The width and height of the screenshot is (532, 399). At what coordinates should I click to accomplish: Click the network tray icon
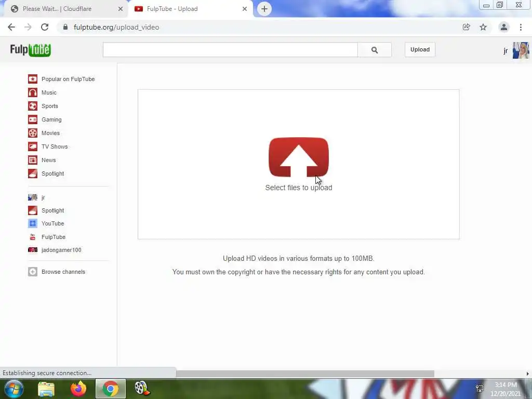coord(480,389)
